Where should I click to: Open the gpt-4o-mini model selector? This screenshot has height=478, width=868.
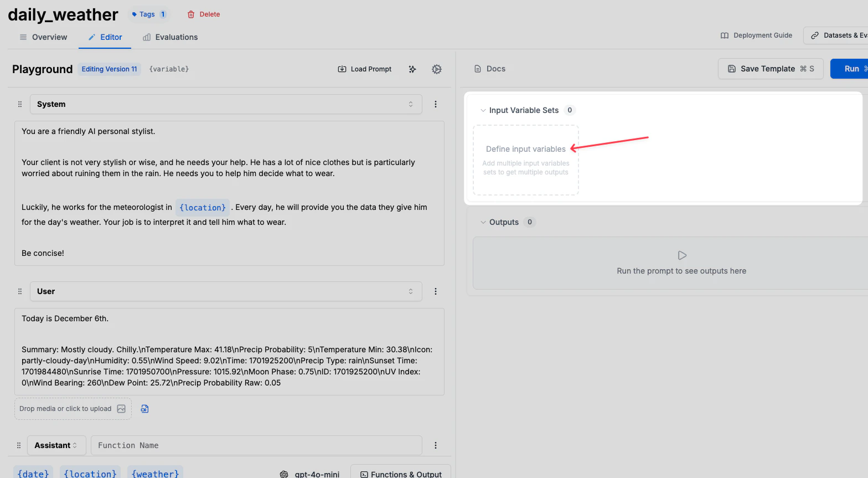pyautogui.click(x=310, y=474)
